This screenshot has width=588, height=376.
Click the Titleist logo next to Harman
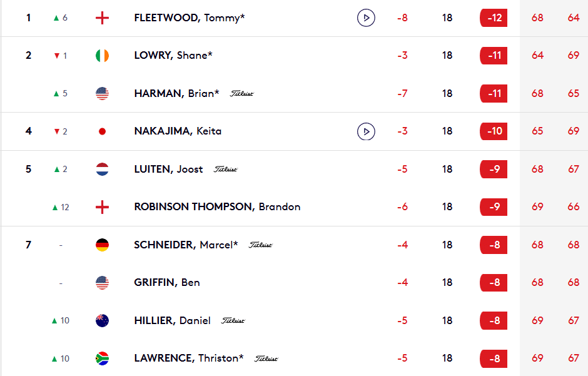tap(241, 94)
